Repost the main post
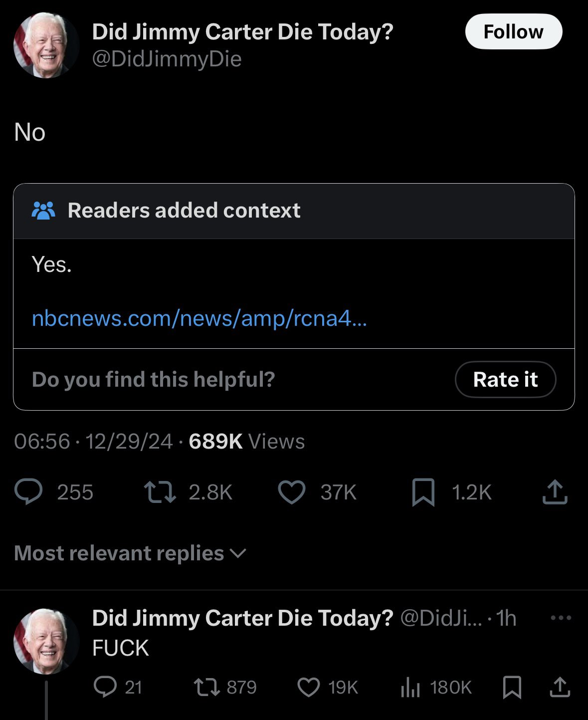Viewport: 588px width, 720px height. [160, 492]
